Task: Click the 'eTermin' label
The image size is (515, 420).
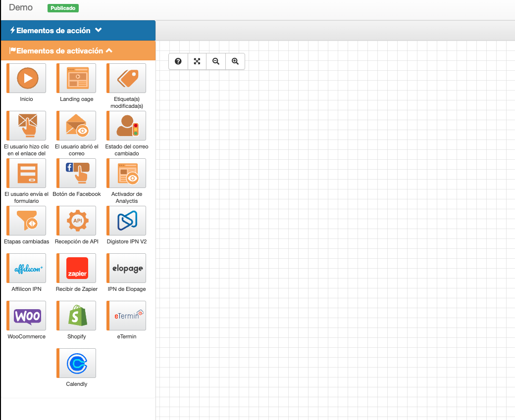Action: pyautogui.click(x=127, y=336)
